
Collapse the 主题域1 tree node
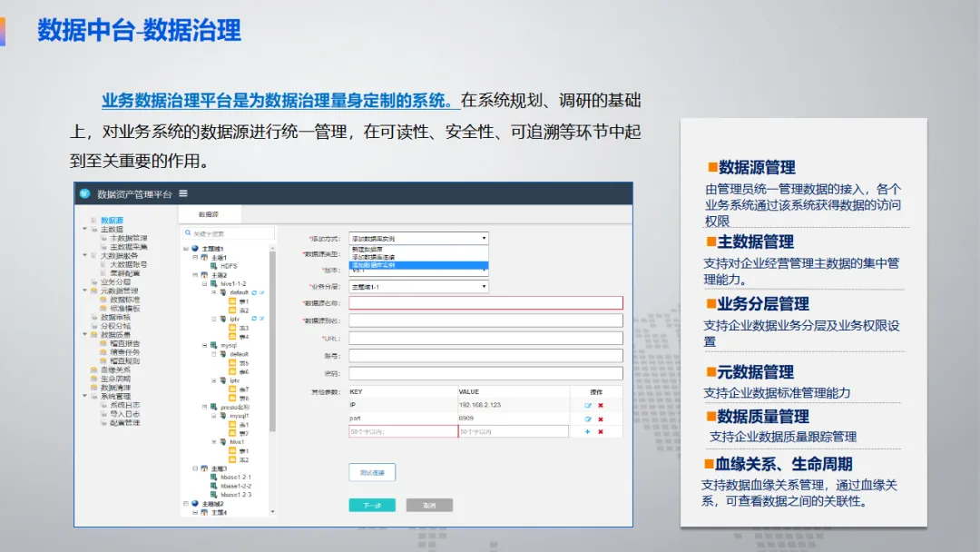186,249
